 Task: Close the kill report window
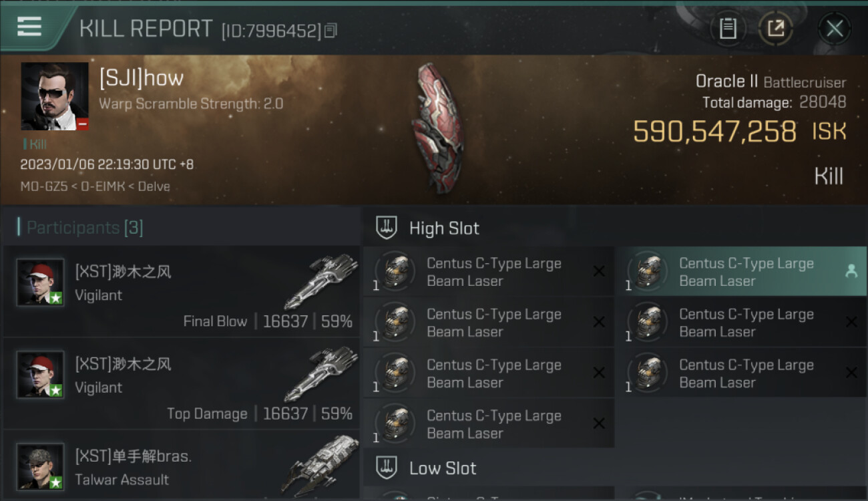[834, 28]
